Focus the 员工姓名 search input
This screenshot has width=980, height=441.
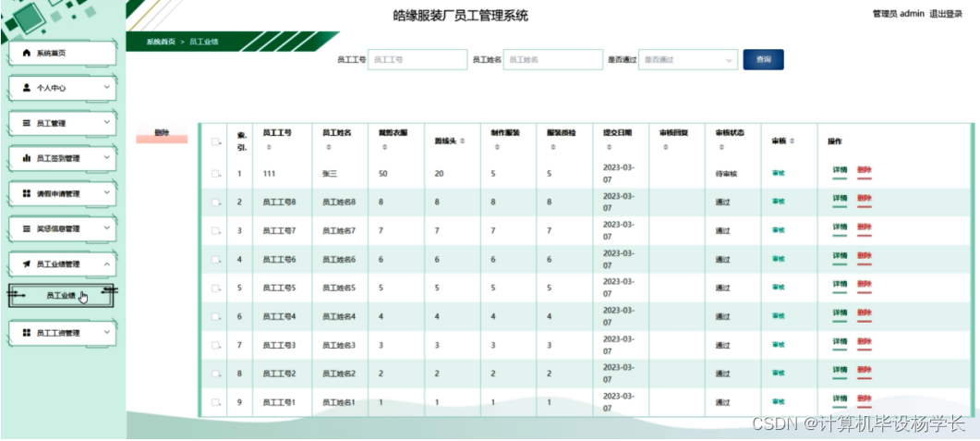click(x=552, y=60)
